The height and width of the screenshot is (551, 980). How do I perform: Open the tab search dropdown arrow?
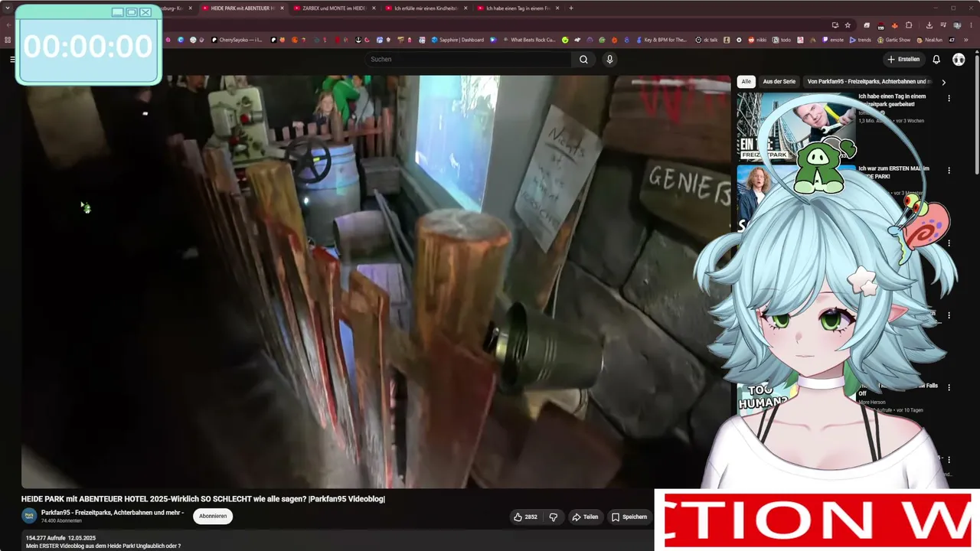(x=8, y=8)
